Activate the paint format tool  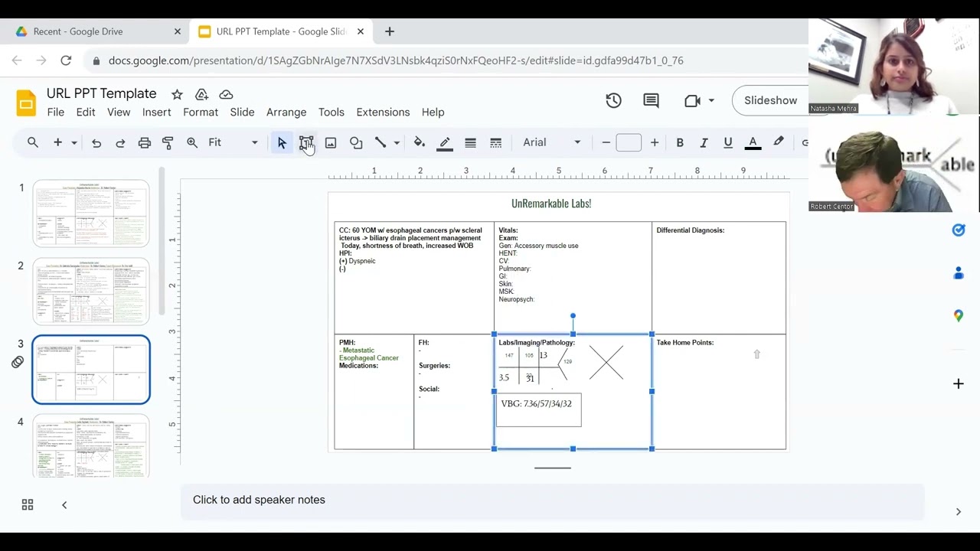point(168,142)
